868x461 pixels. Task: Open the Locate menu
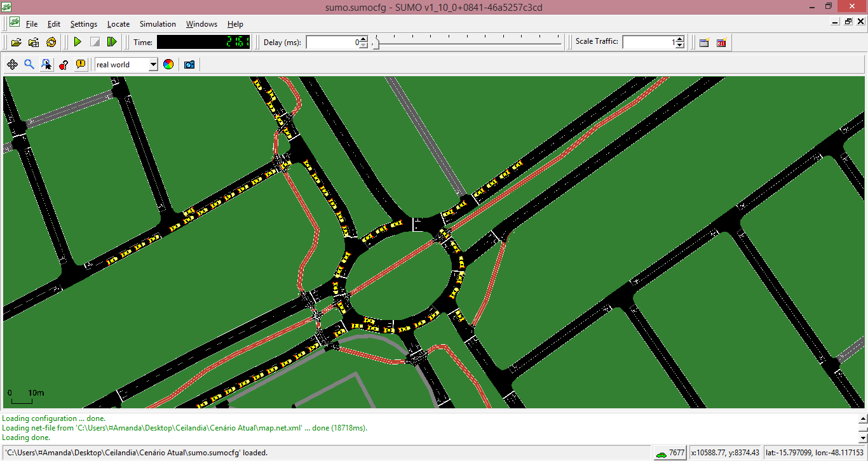[118, 24]
